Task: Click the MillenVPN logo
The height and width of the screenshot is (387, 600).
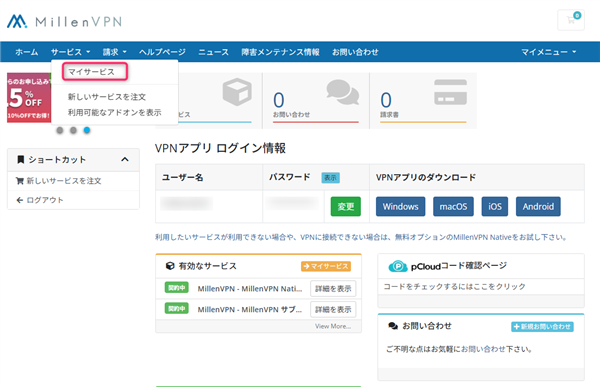Action: (x=64, y=21)
